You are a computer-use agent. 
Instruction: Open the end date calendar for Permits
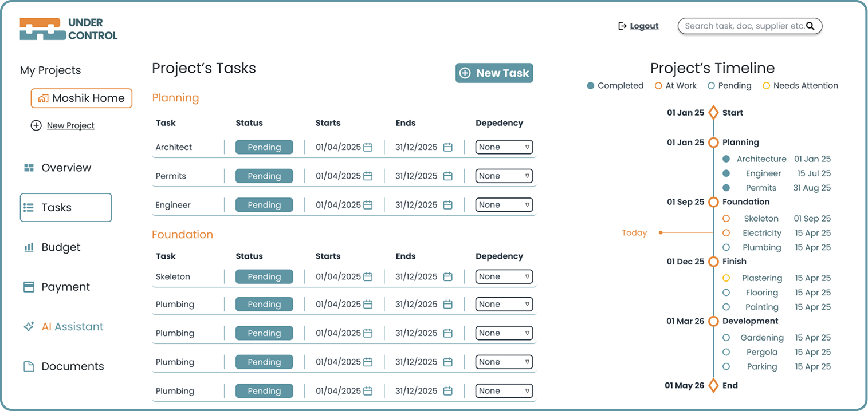448,176
